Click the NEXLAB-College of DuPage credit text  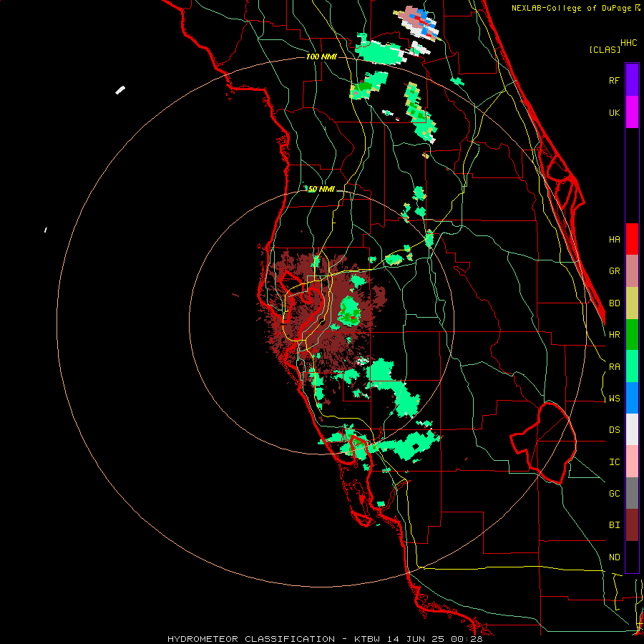click(x=571, y=8)
